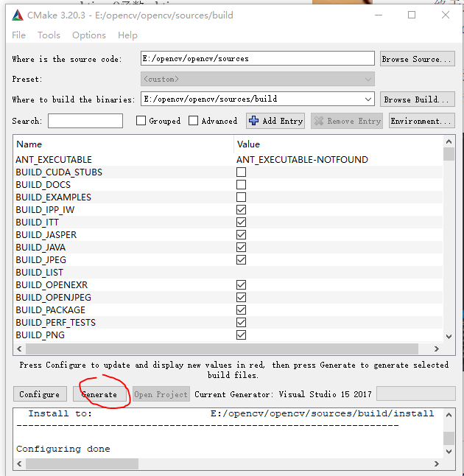Image resolution: width=464 pixels, height=476 pixels.
Task: Uncheck the BUILD_IPP_IW option
Action: 242,210
